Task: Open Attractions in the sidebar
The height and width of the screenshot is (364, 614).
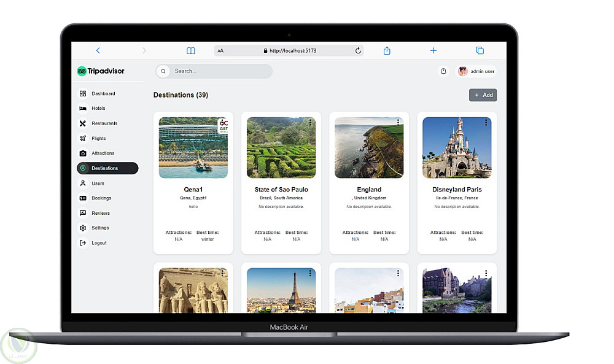Action: pyautogui.click(x=107, y=153)
